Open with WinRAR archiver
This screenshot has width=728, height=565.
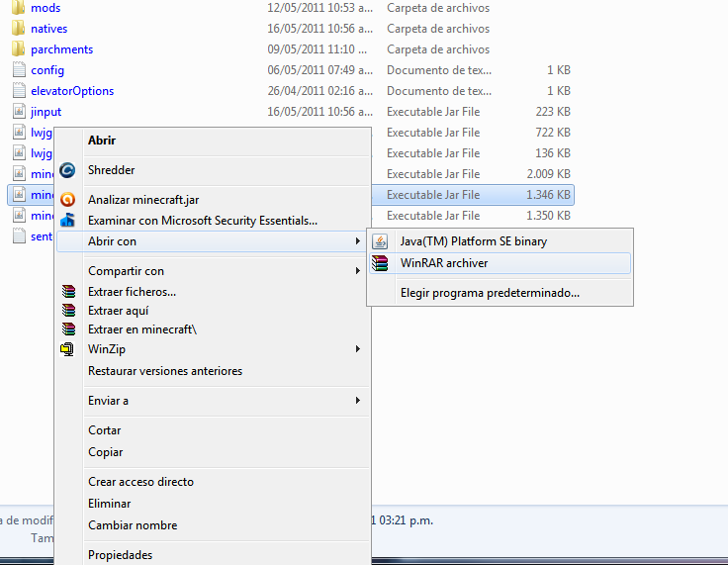tap(500, 263)
